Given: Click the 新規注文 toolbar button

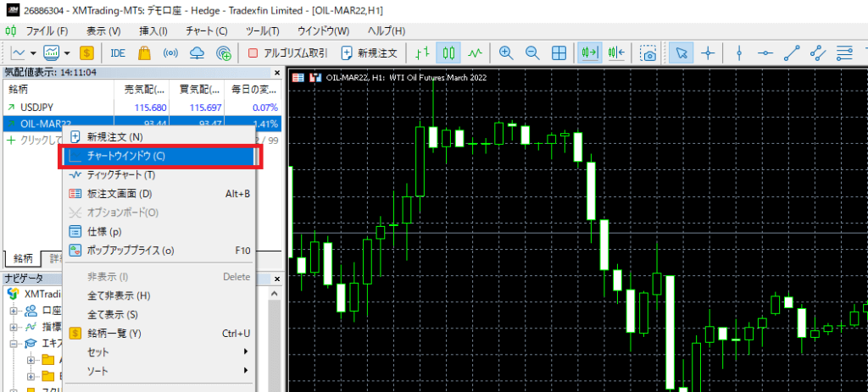Looking at the screenshot, I should (370, 53).
